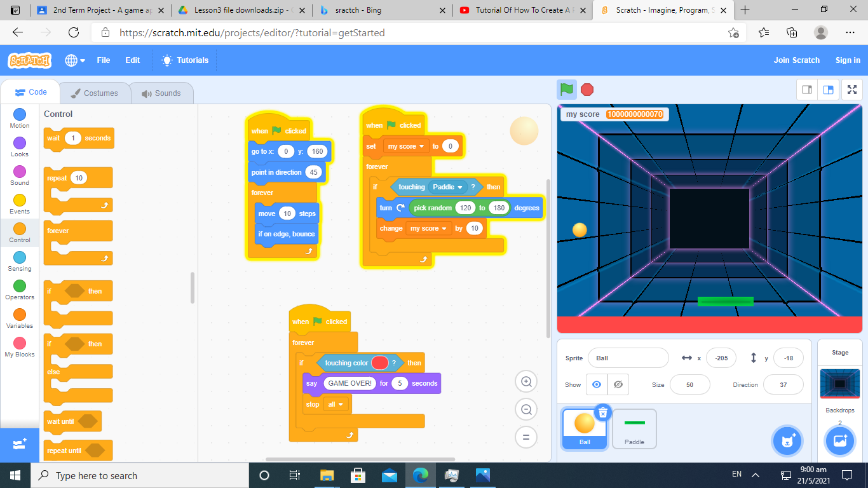Image resolution: width=868 pixels, height=488 pixels.
Task: Click the red color swatch in touching color block
Action: coord(379,363)
